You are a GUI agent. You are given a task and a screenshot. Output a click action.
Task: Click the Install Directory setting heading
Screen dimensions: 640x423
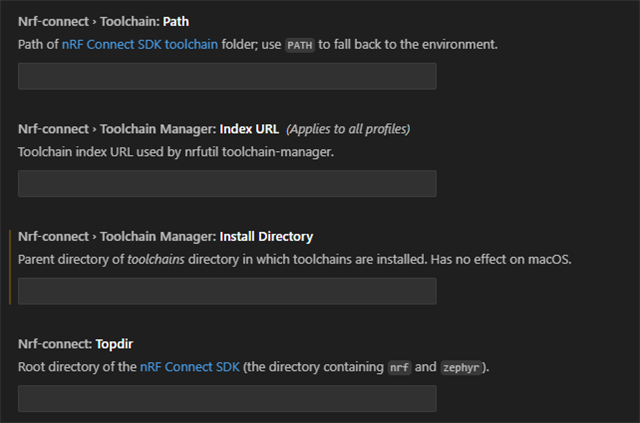[x=165, y=236]
